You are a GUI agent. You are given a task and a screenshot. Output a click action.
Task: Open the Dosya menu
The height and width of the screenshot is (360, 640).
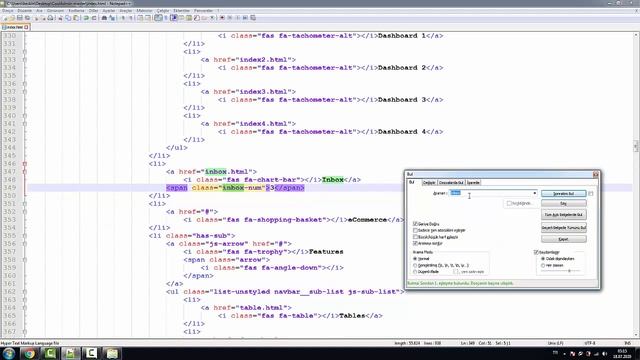point(8,11)
